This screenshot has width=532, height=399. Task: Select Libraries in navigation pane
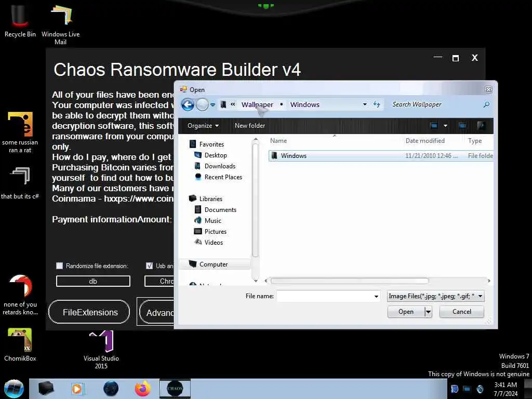click(x=206, y=198)
